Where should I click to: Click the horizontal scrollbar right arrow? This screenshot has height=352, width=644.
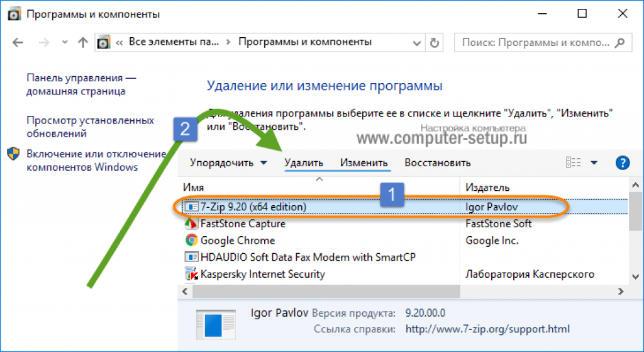[621, 292]
